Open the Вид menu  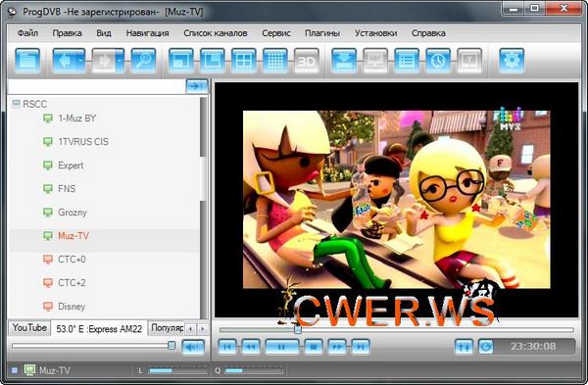point(104,33)
